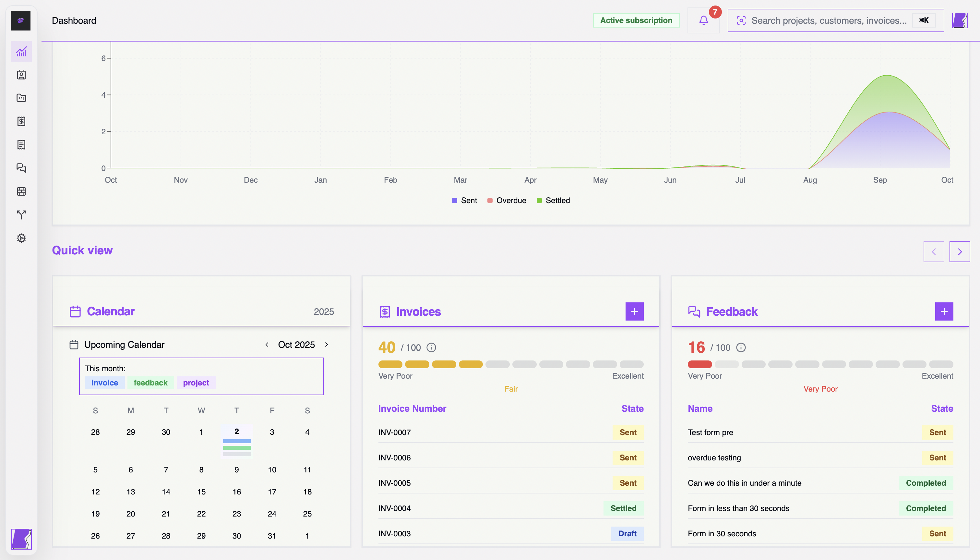Image resolution: width=980 pixels, height=560 pixels.
Task: Click the Quick view next arrow
Action: (x=959, y=251)
